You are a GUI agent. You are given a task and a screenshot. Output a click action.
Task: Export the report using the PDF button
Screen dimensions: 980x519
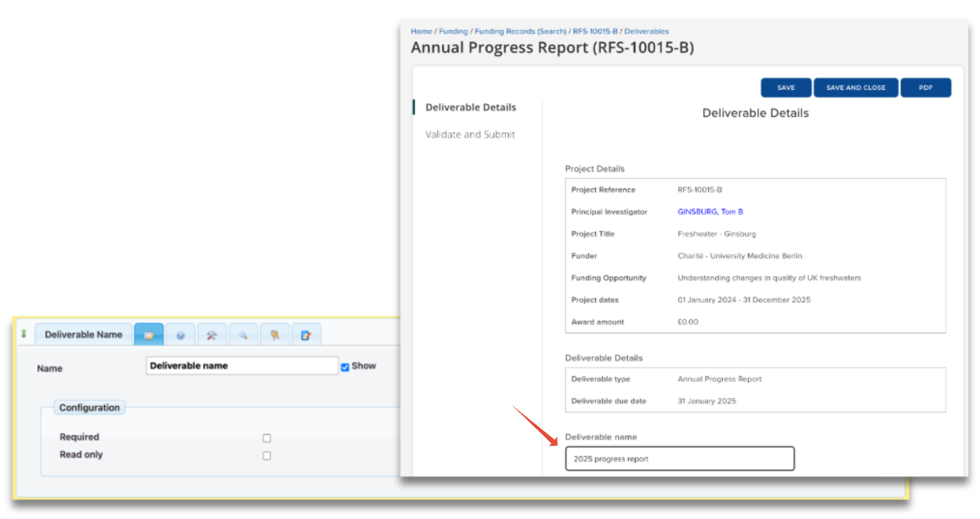coord(925,88)
